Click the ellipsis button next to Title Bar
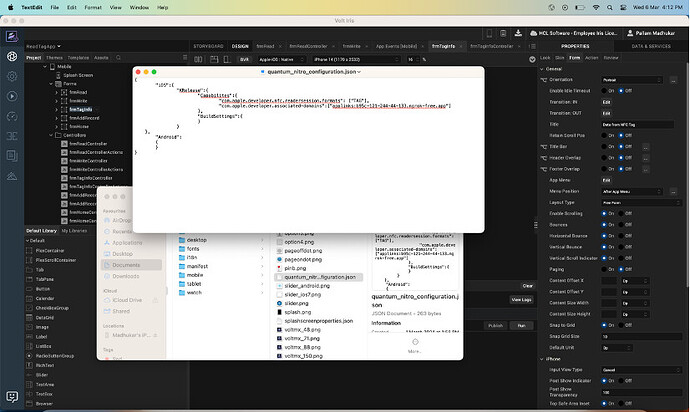Image resolution: width=690 pixels, height=412 pixels. pyautogui.click(x=645, y=147)
